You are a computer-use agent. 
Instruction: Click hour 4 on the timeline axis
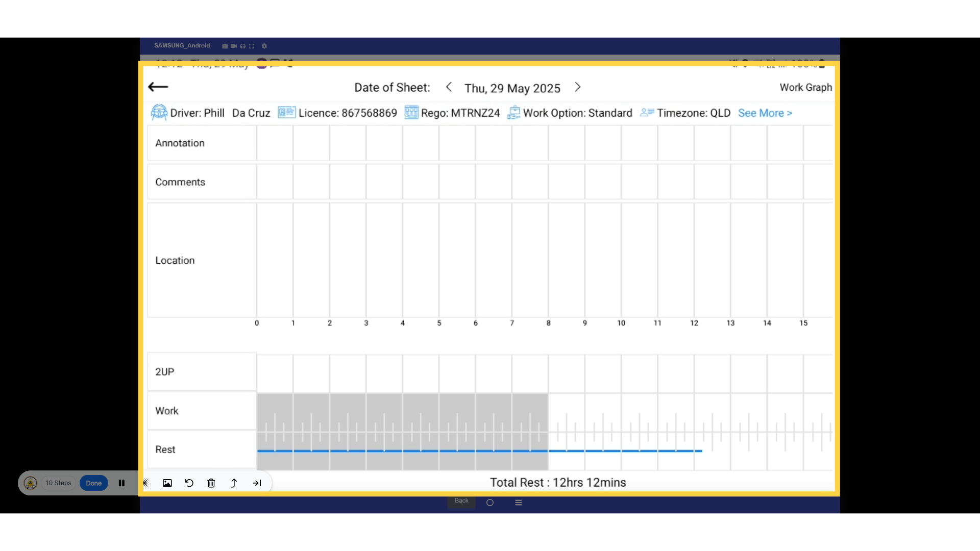(403, 323)
